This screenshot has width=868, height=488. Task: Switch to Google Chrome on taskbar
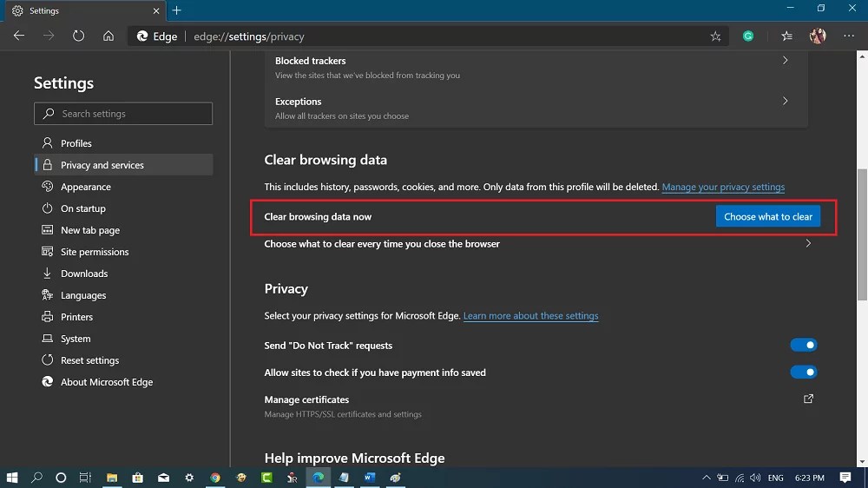tap(215, 478)
